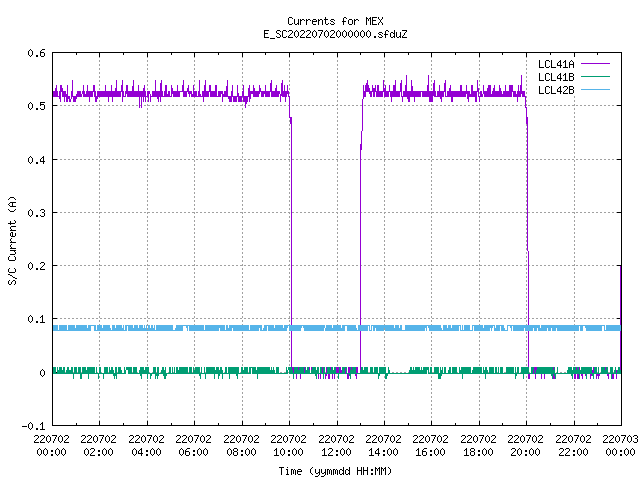Click the 0.6 y-axis tick value

pos(36,53)
